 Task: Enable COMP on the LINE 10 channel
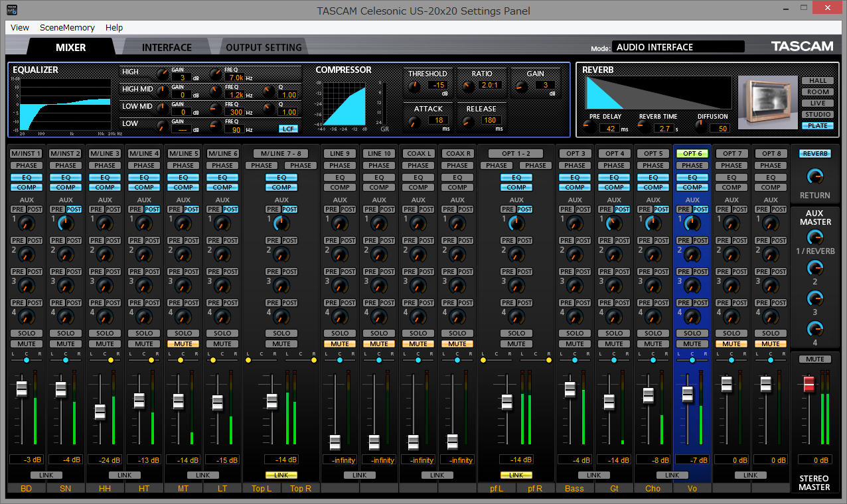379,188
